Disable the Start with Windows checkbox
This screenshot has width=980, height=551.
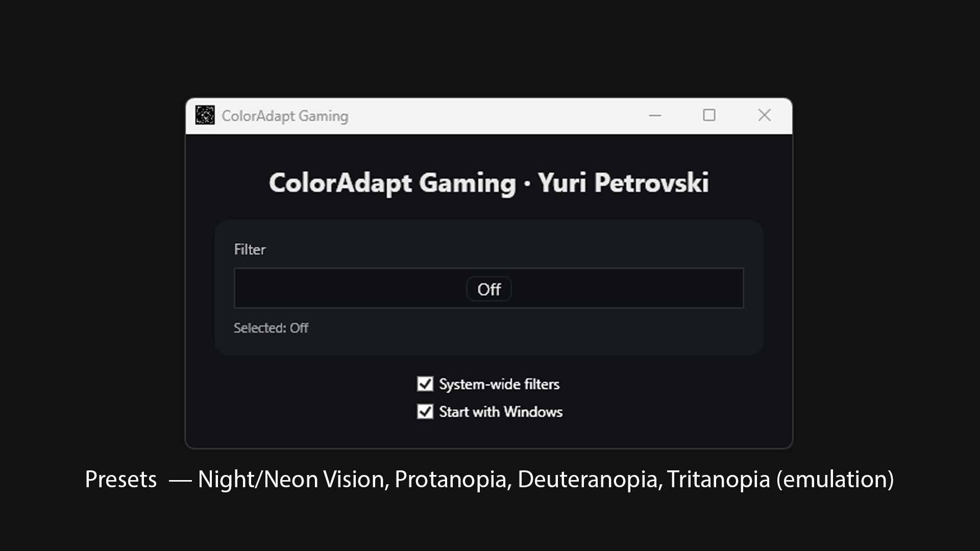[x=425, y=411]
